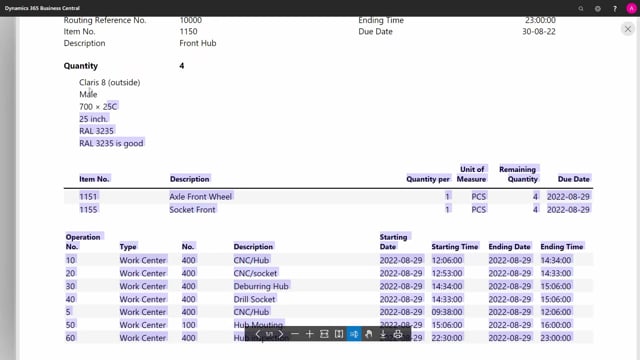The height and width of the screenshot is (360, 640).
Task: Click the Deburring Hub operation text
Action: (x=261, y=286)
